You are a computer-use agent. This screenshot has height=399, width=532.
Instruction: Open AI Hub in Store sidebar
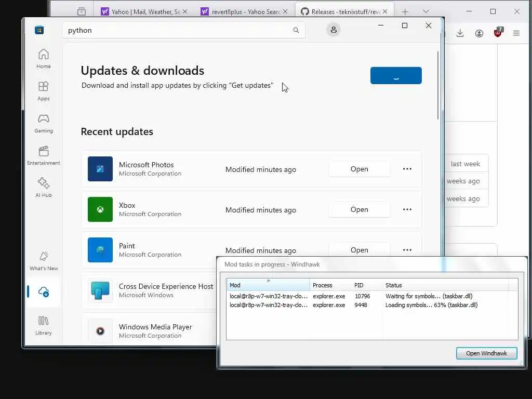[x=44, y=188]
